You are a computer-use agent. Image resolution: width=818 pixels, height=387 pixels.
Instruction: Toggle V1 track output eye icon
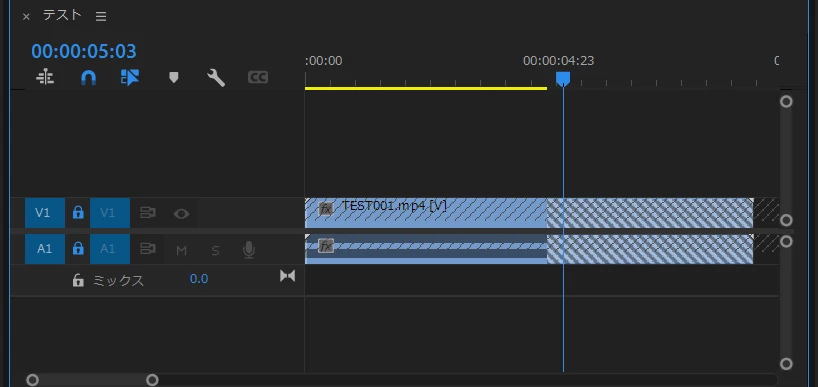[x=181, y=213]
